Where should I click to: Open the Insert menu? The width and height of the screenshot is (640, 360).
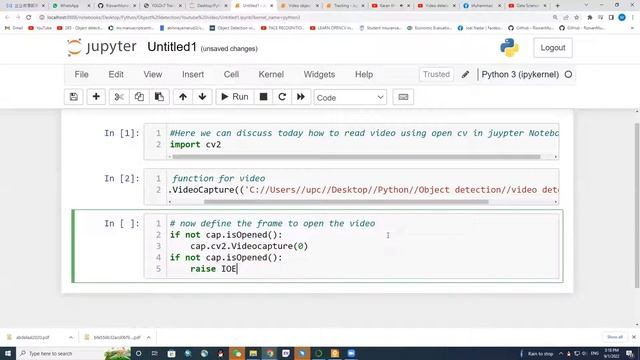pyautogui.click(x=193, y=74)
